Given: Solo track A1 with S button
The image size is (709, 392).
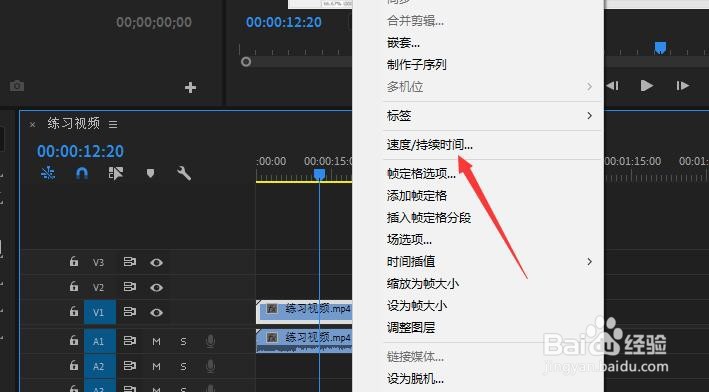Looking at the screenshot, I should click(183, 342).
